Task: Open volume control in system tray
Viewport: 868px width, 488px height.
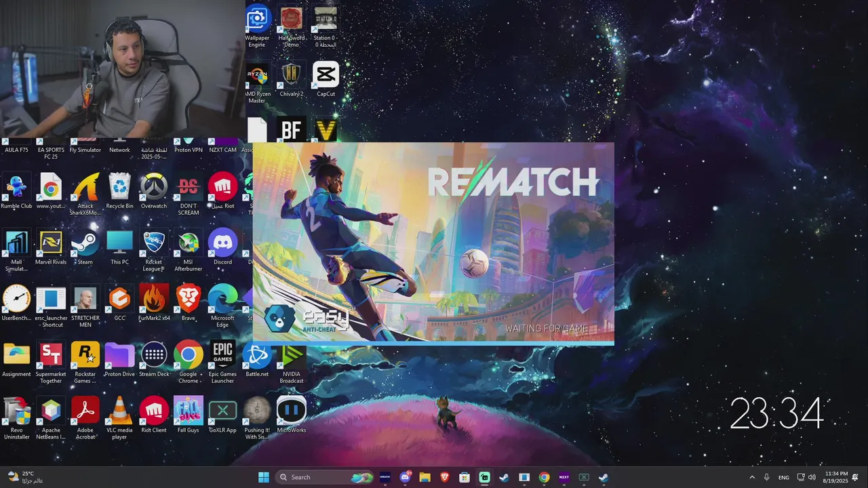Action: pos(812,477)
